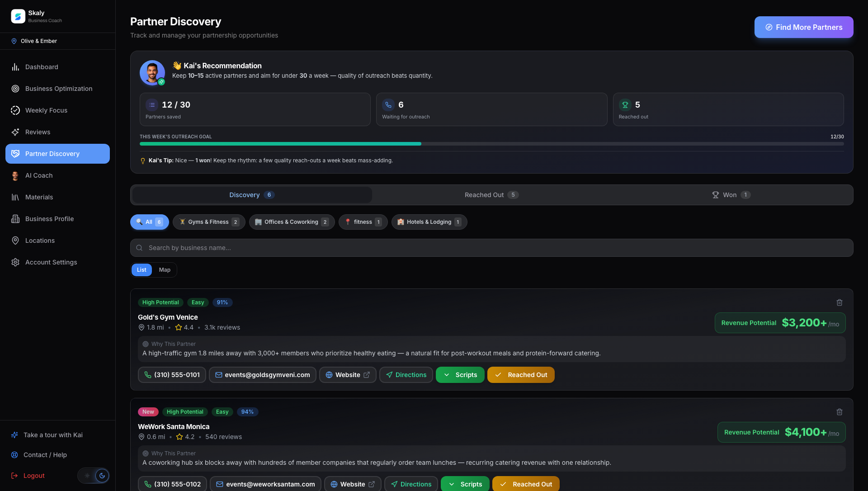This screenshot has width=868, height=491.
Task: Click trash icon on WeWork Santa Monica card
Action: (839, 412)
